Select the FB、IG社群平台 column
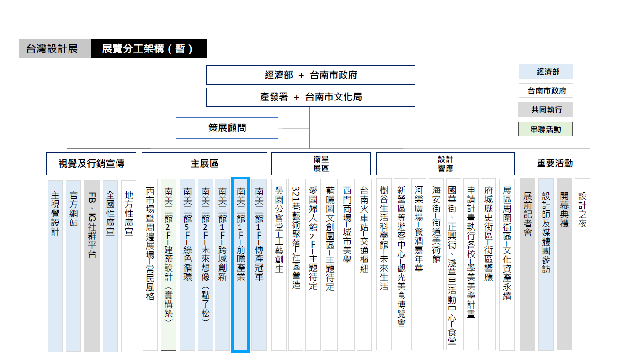 (92, 265)
